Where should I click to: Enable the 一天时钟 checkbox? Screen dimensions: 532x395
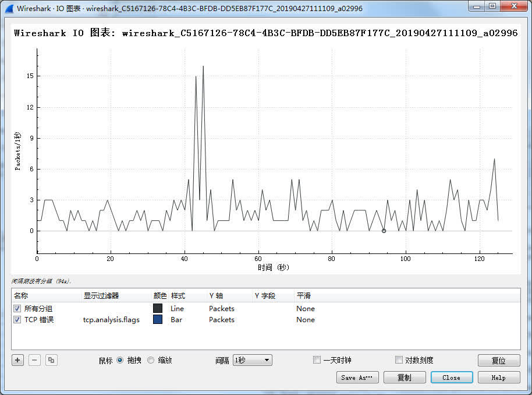pyautogui.click(x=317, y=360)
